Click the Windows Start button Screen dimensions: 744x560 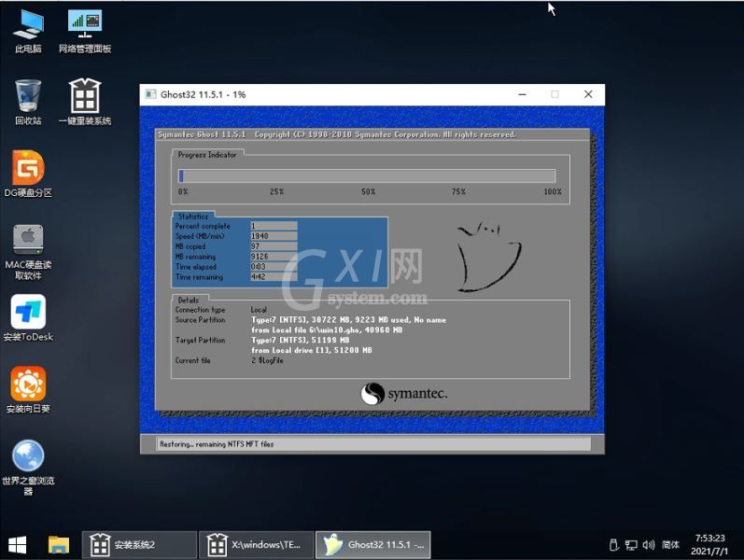[18, 545]
